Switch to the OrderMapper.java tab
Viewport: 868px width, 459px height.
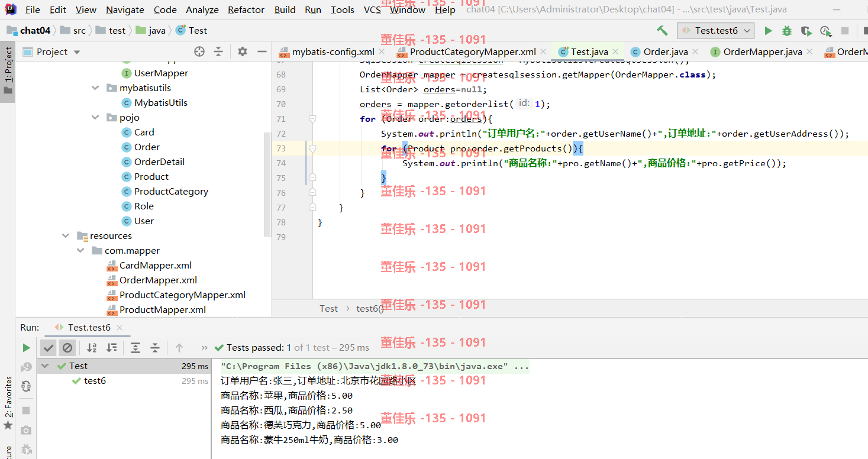(763, 52)
